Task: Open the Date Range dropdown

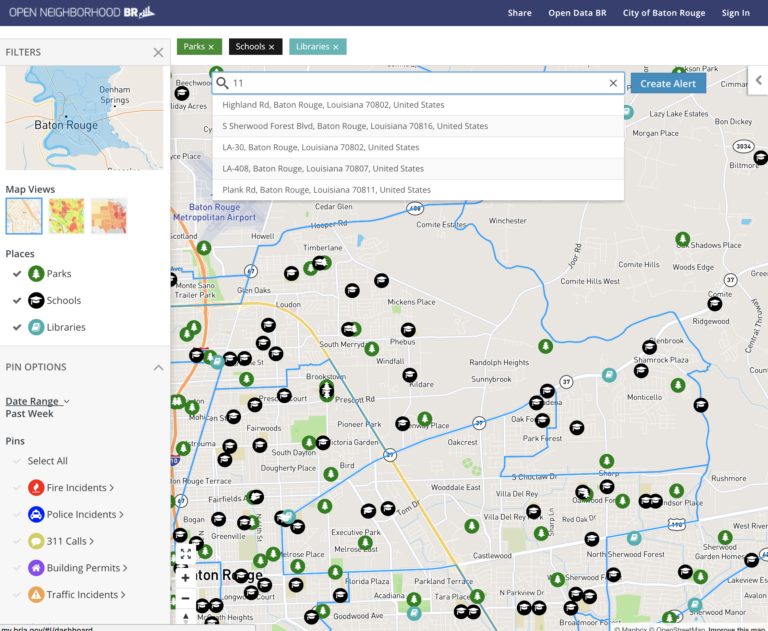Action: pos(37,401)
